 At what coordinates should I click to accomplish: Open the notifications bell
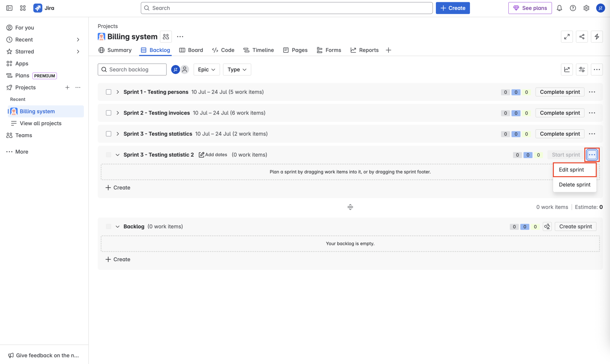point(559,8)
